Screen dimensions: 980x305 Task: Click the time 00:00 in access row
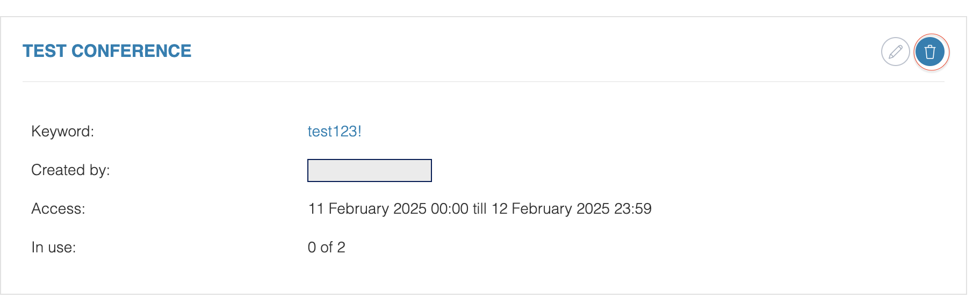(x=450, y=209)
